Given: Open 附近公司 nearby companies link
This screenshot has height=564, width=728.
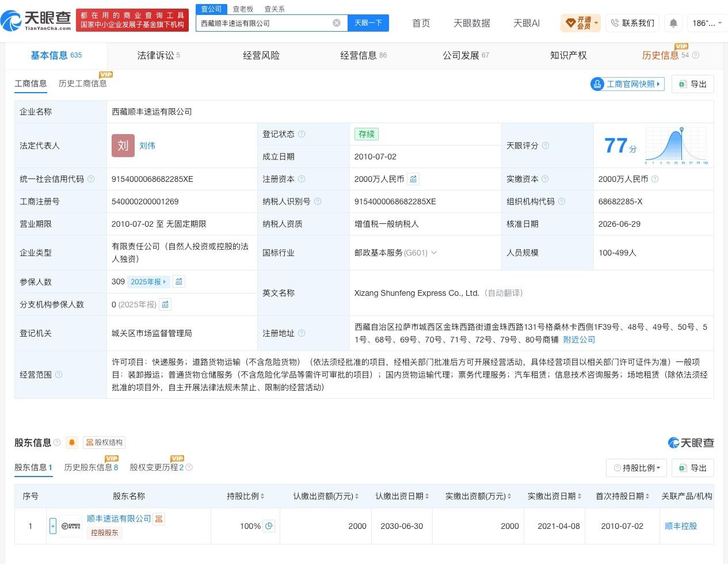Looking at the screenshot, I should click(x=579, y=340).
